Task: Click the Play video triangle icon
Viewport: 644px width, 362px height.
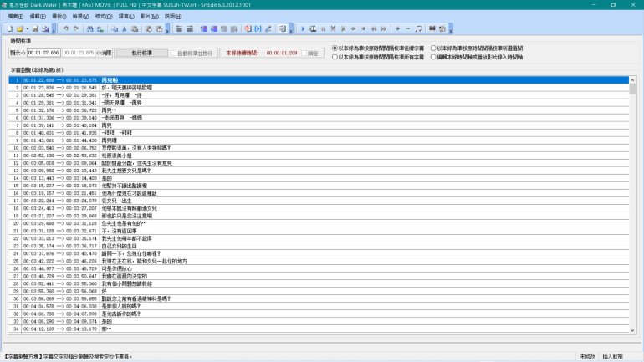Action: [303, 28]
